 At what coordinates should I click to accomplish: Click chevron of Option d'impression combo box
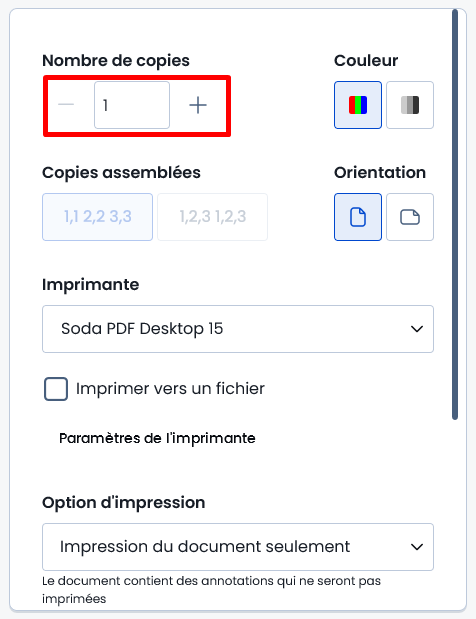click(x=417, y=547)
